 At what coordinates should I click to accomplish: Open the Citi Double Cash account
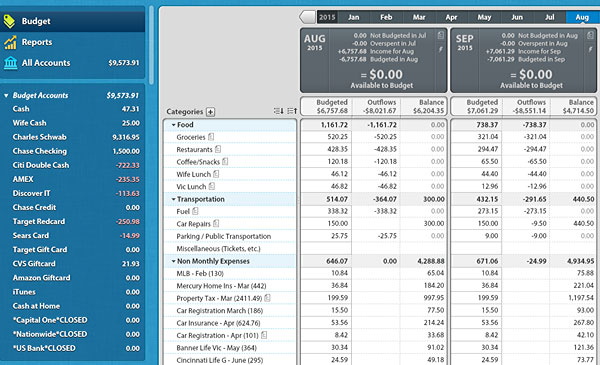point(73,165)
